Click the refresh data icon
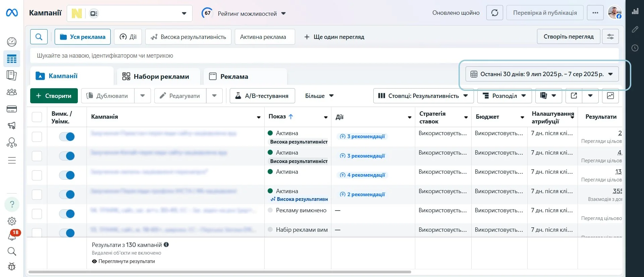Screen dimensions: 644x277 (494, 13)
